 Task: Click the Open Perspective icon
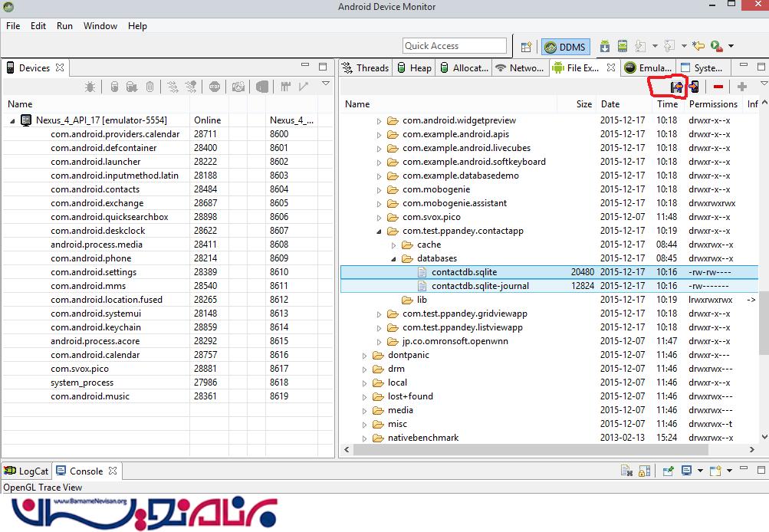click(x=526, y=47)
